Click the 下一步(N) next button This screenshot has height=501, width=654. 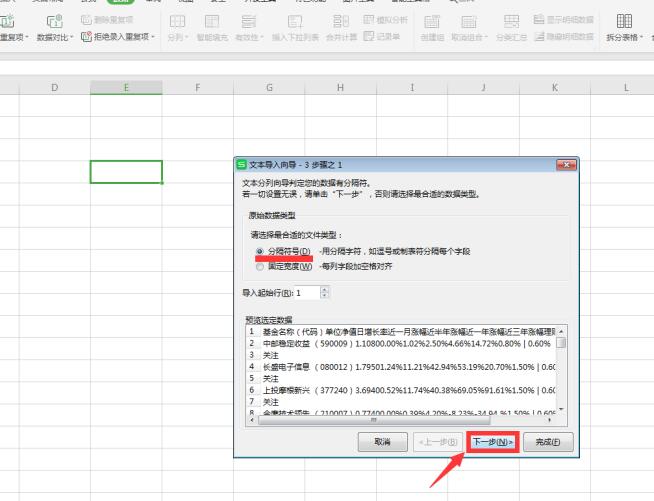point(493,442)
